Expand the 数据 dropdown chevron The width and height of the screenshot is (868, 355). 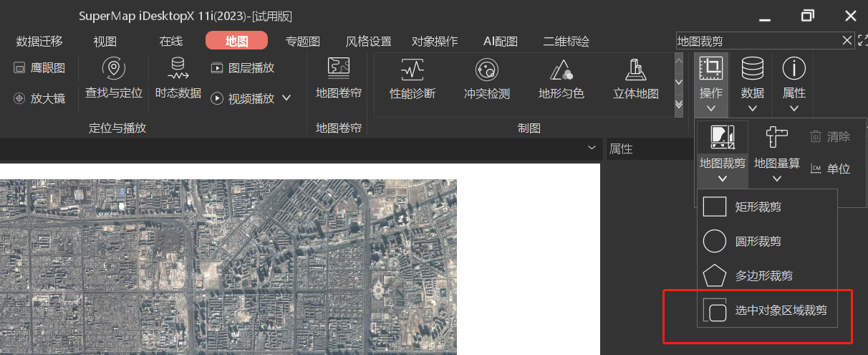[x=753, y=109]
